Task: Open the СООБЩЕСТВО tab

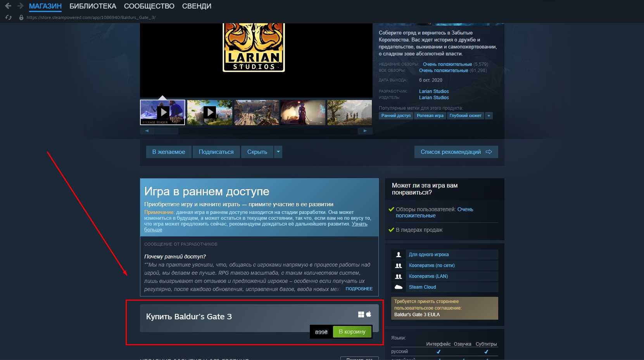Action: click(149, 6)
